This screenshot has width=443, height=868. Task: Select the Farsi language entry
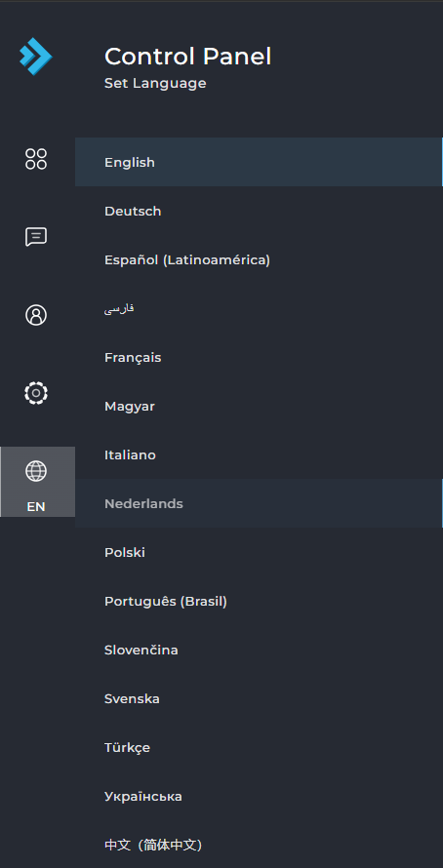click(259, 308)
